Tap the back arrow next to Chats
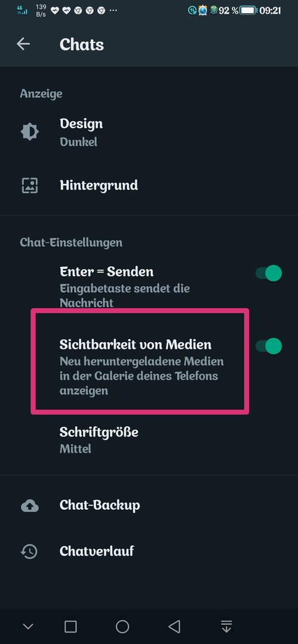This screenshot has width=298, height=644. tap(23, 44)
